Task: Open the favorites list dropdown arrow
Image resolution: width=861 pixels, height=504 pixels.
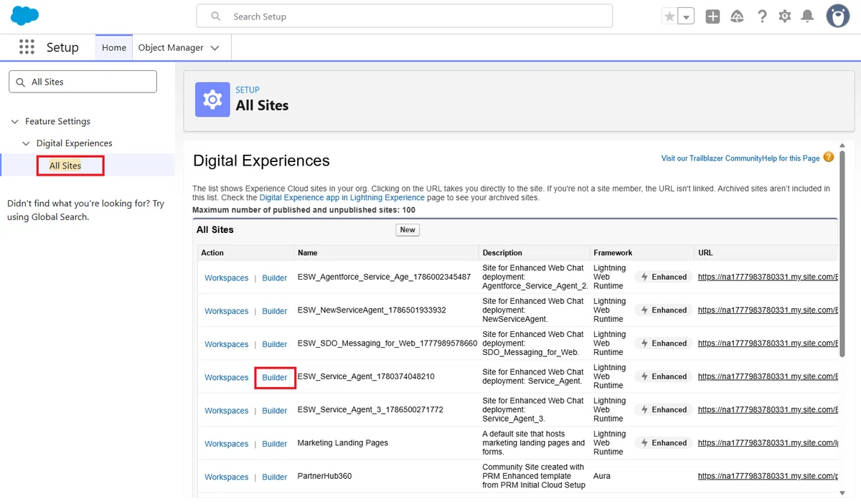Action: pos(686,16)
